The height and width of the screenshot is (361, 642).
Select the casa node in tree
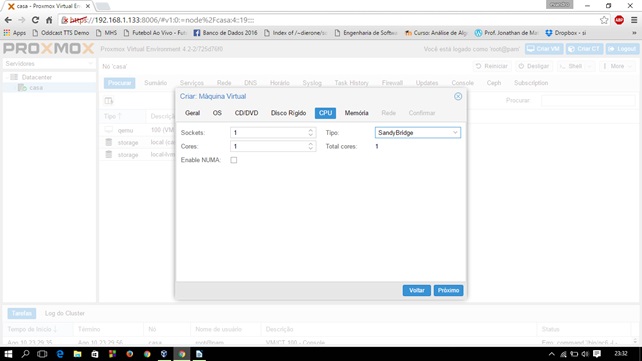pos(36,88)
